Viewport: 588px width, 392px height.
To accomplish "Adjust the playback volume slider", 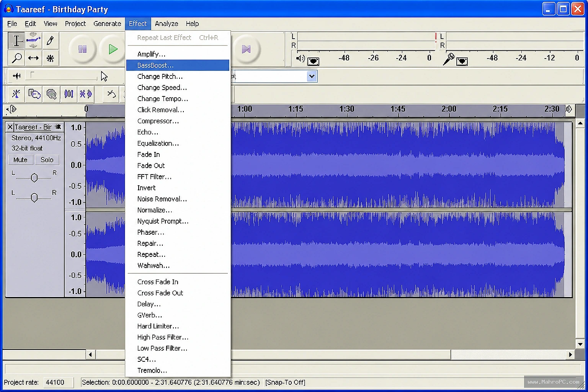I will click(61, 76).
